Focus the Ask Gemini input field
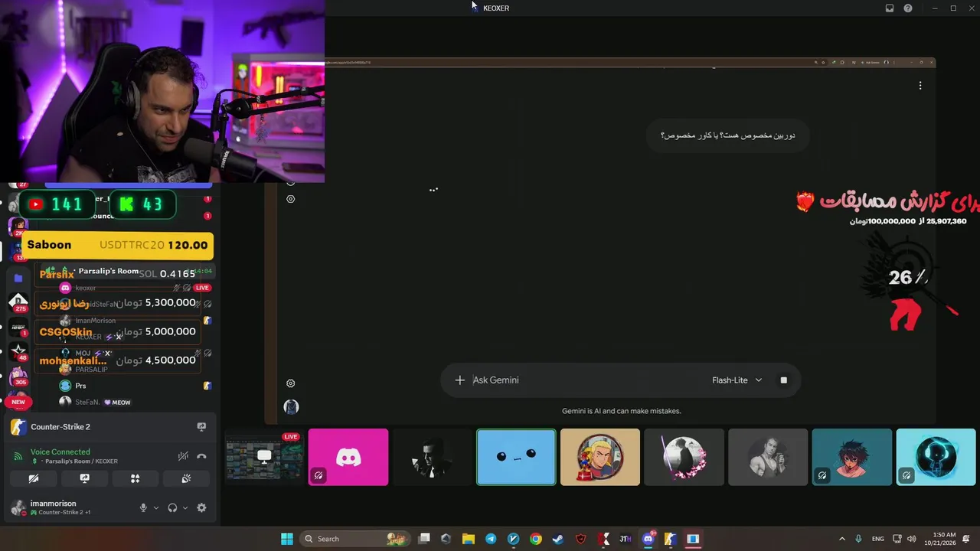 (x=582, y=380)
